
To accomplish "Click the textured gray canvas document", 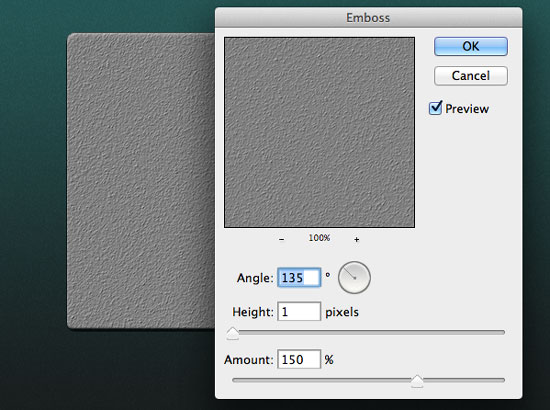I will coord(141,181).
